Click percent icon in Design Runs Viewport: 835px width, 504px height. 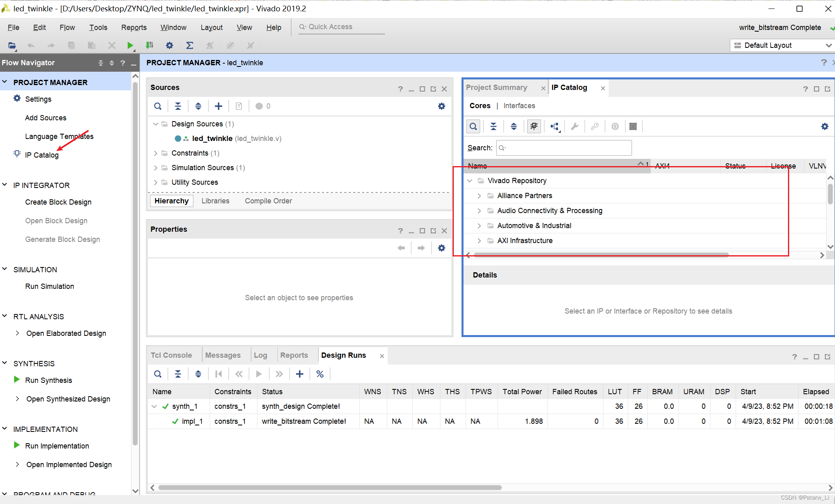pyautogui.click(x=320, y=374)
